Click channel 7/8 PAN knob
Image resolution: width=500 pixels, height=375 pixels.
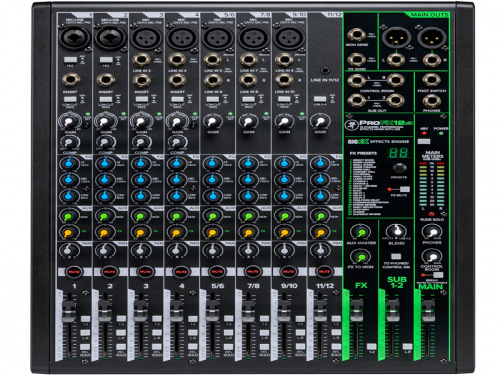[248, 250]
